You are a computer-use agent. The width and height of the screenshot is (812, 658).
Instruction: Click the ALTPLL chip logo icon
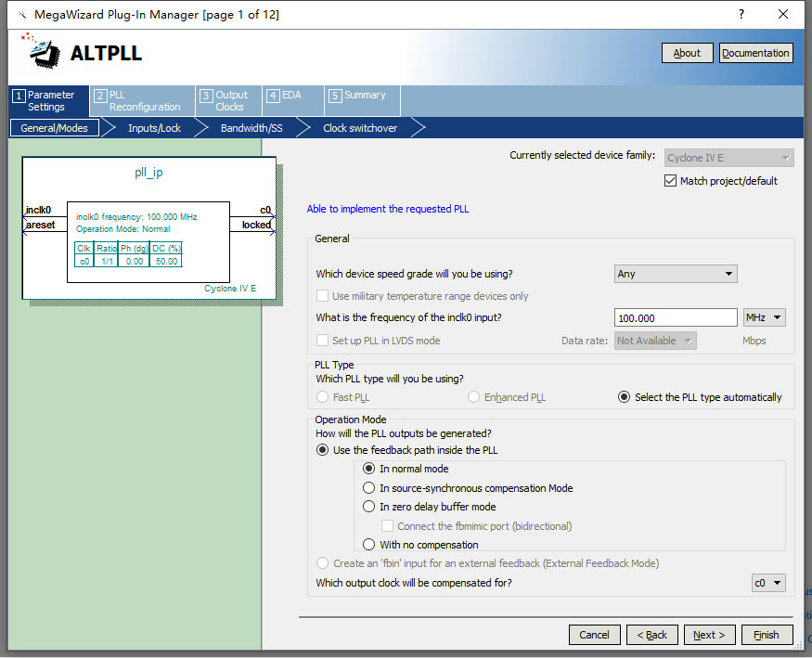pos(41,51)
